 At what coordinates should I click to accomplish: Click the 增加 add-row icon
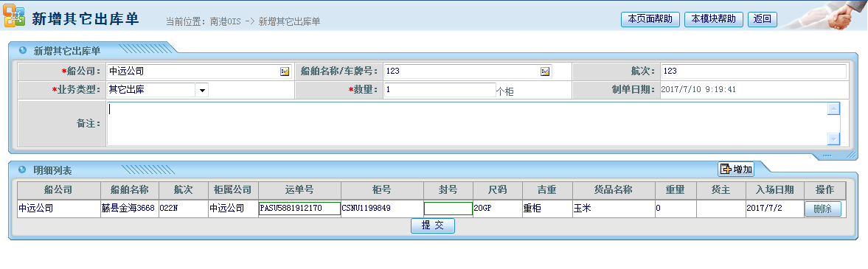(726, 170)
